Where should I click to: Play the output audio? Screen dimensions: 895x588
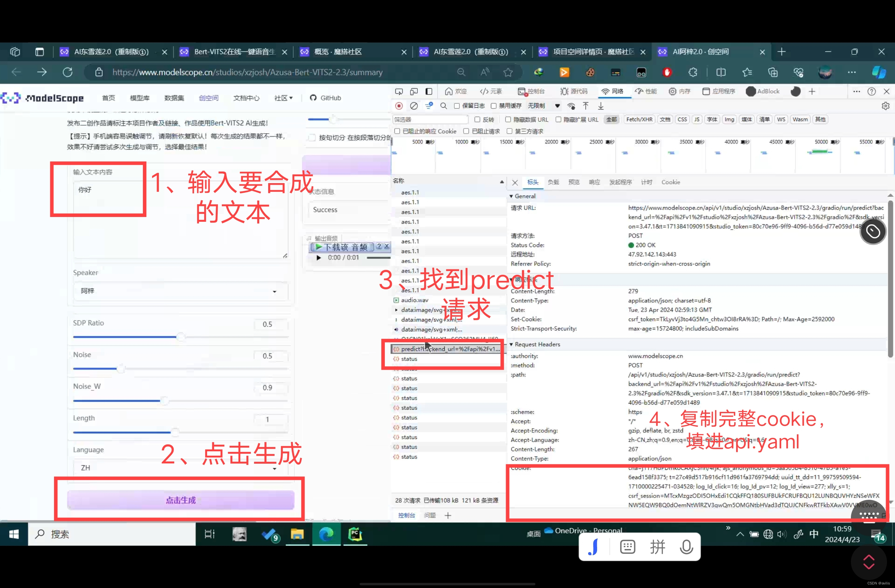(318, 258)
